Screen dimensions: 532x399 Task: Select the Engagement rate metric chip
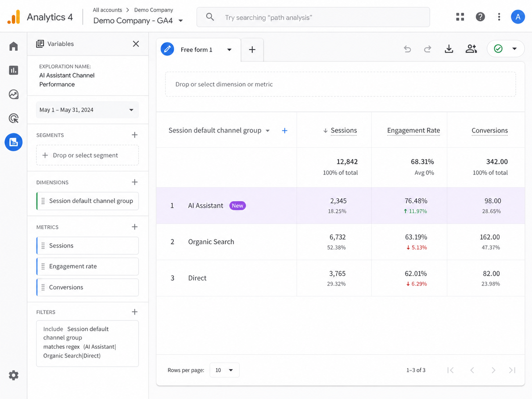coord(87,266)
